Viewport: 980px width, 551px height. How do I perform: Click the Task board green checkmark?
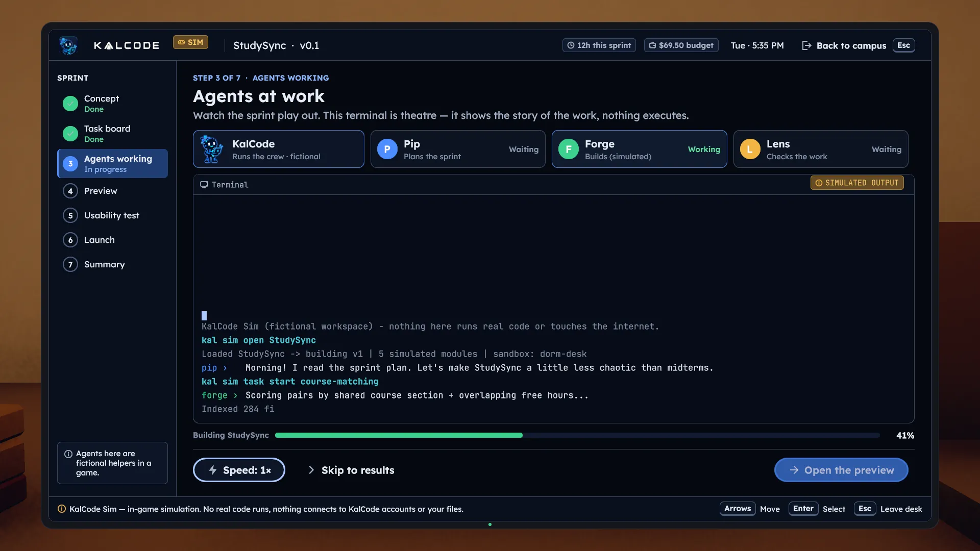[70, 133]
